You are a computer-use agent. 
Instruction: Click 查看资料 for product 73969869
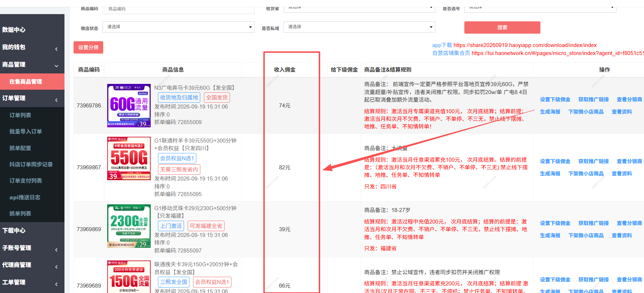pyautogui.click(x=622, y=235)
